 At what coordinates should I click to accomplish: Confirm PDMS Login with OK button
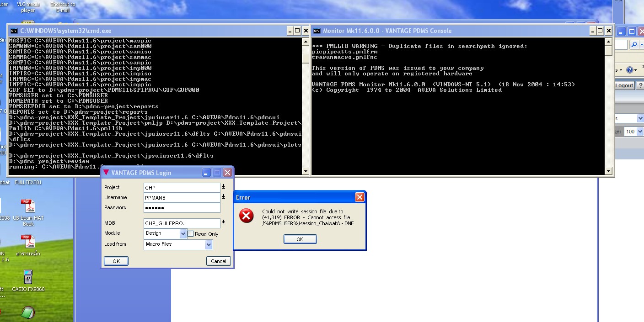(116, 261)
